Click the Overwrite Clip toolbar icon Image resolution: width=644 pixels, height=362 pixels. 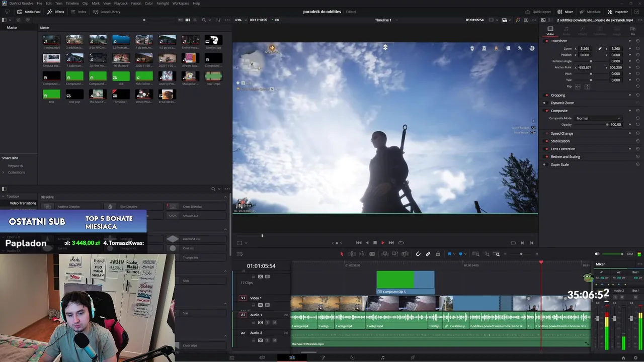point(395,254)
